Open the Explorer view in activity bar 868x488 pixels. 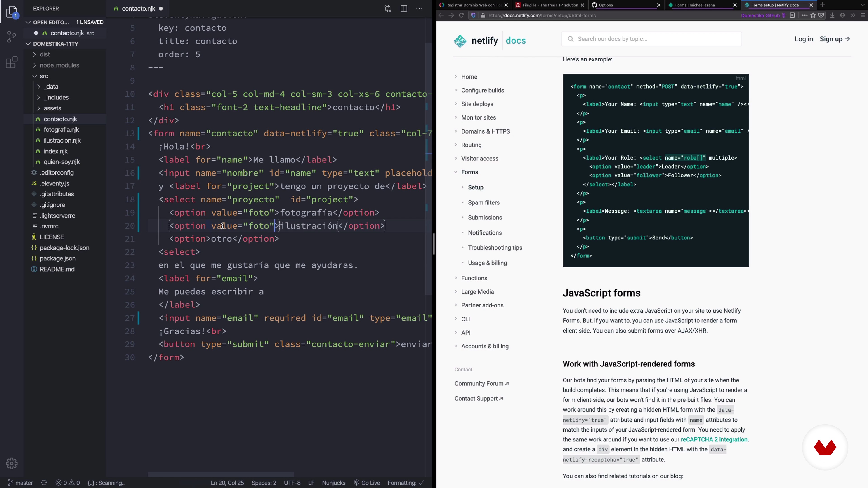point(12,12)
